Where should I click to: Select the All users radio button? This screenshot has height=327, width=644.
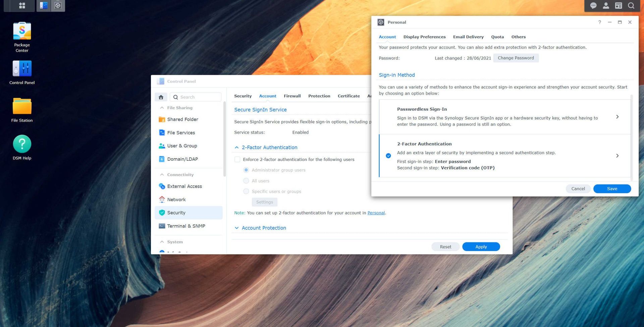coord(246,181)
